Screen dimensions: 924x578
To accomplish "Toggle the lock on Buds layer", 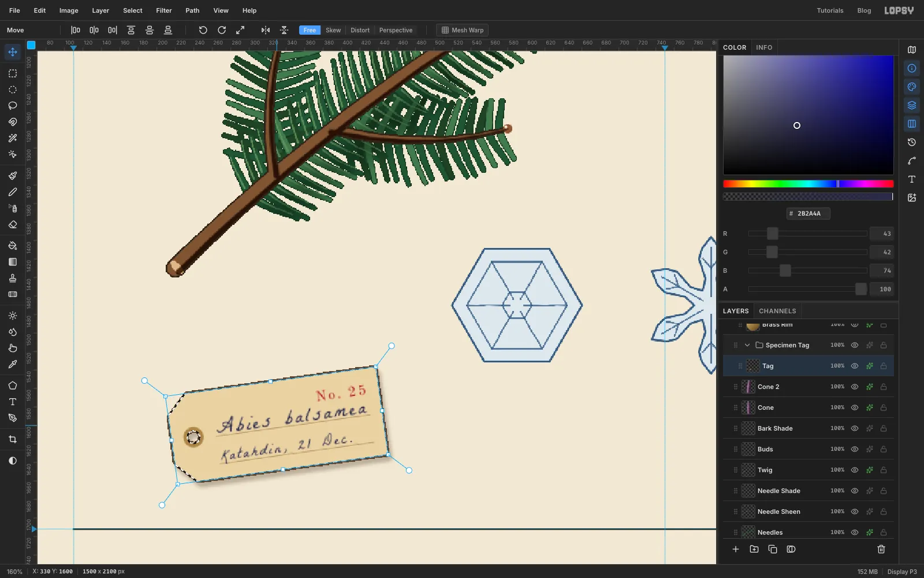I will 884,449.
